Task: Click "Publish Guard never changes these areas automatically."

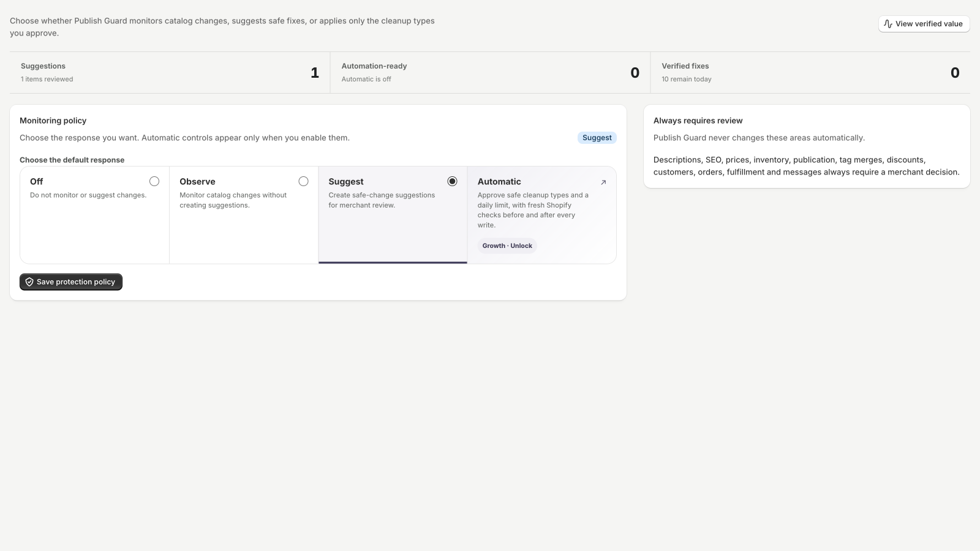Action: [759, 138]
